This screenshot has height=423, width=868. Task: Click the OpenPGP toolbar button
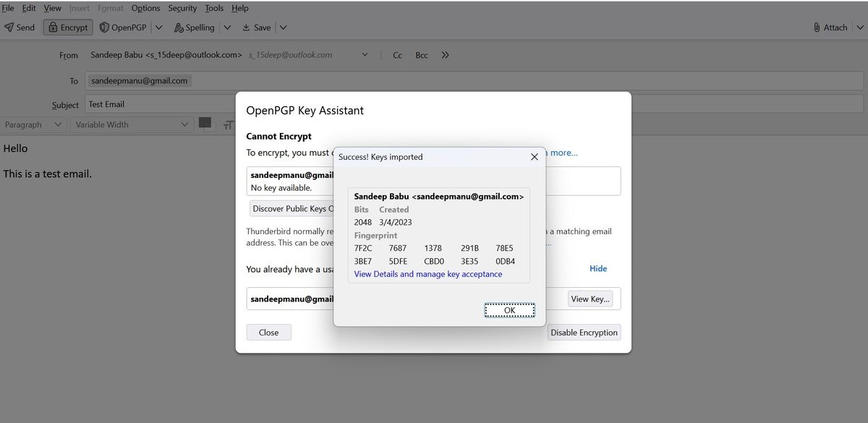tap(123, 27)
